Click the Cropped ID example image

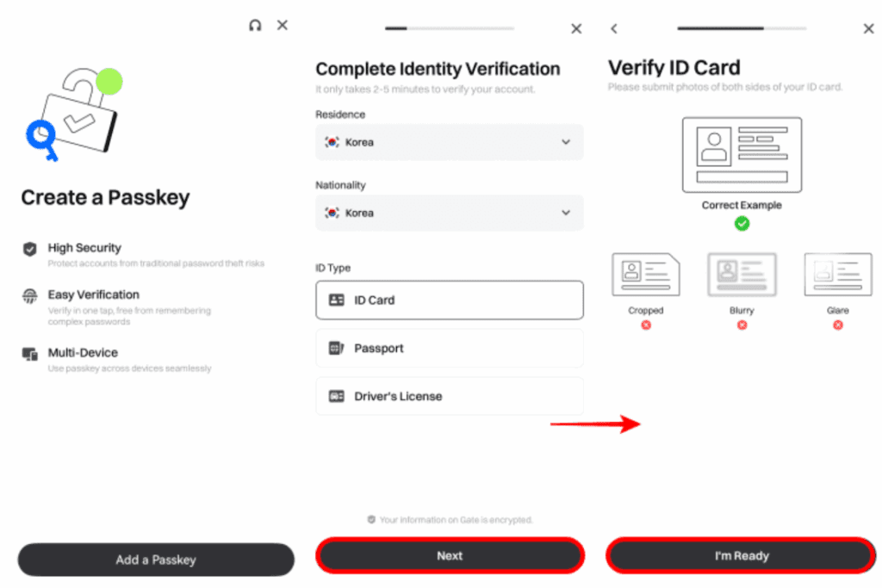(646, 275)
